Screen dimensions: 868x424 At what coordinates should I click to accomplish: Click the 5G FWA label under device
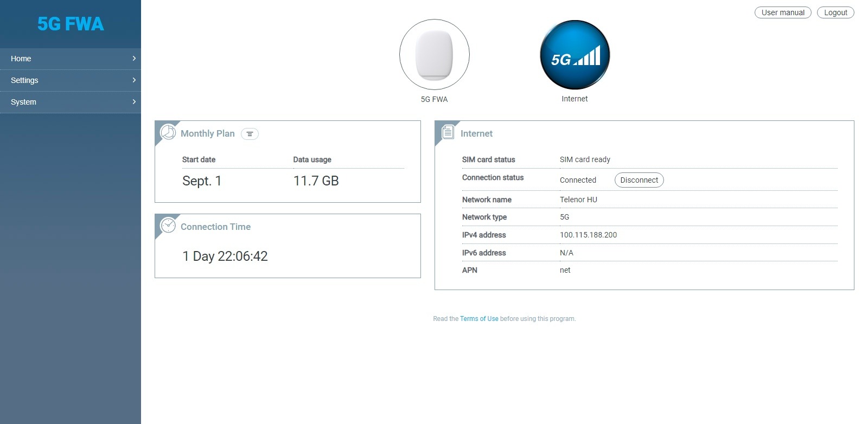coord(435,99)
